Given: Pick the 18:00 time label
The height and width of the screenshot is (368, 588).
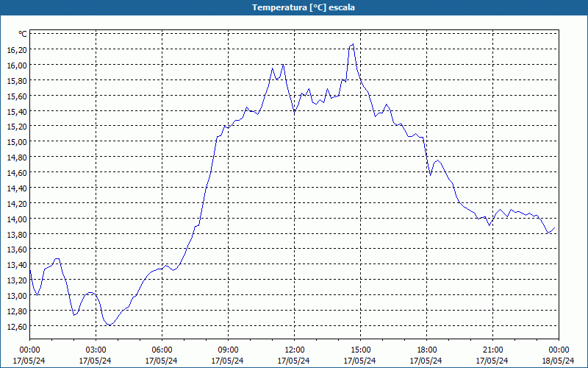Looking at the screenshot, I should (x=427, y=350).
